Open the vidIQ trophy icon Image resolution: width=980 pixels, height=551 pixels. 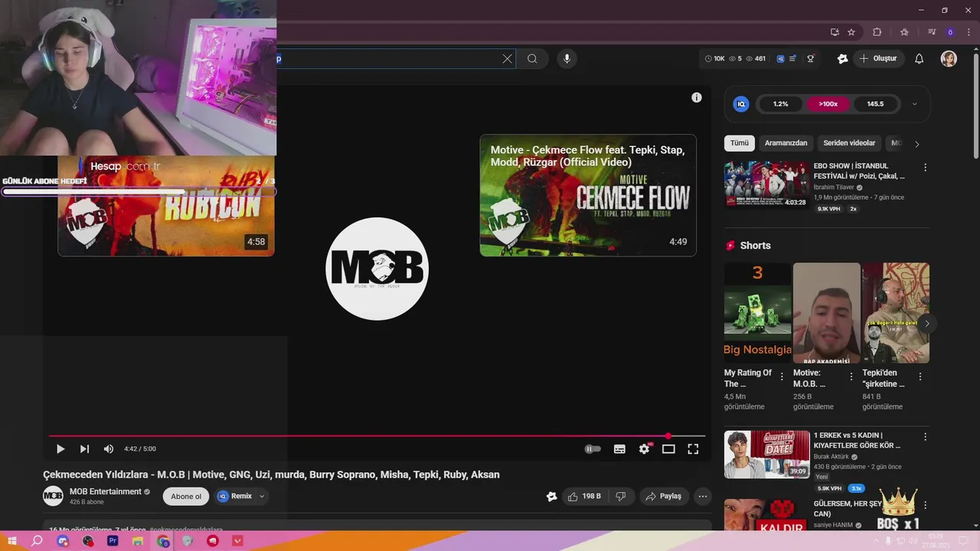(811, 59)
